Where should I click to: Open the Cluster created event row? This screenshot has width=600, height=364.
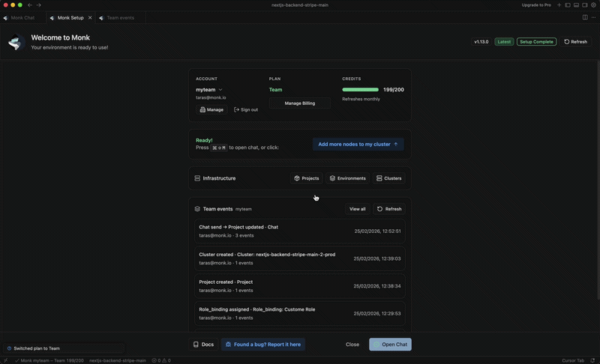(299, 258)
